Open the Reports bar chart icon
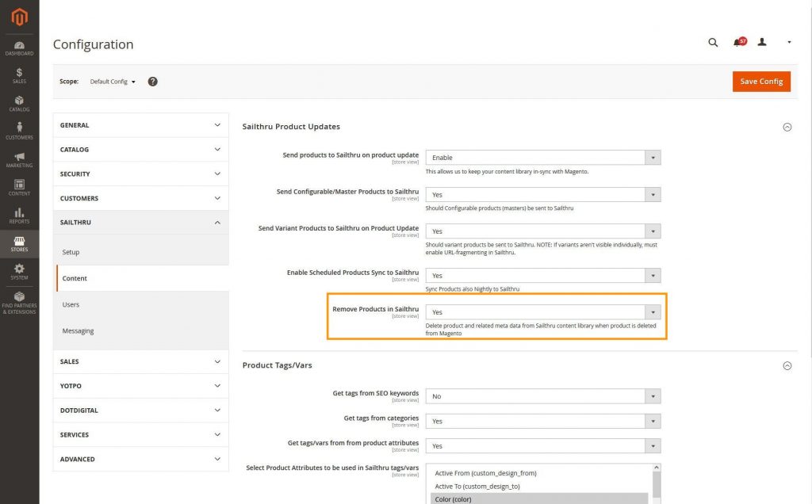Viewport: 812px width, 504px height. click(19, 216)
